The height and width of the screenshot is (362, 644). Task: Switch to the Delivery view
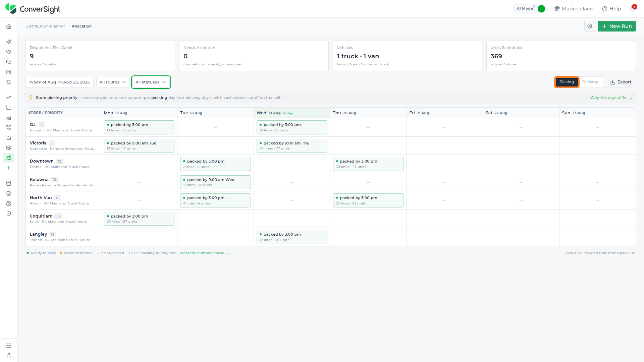click(x=590, y=82)
